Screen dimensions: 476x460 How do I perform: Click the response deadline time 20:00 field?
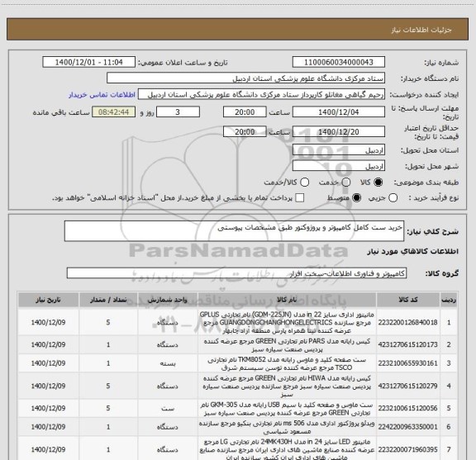click(x=245, y=112)
